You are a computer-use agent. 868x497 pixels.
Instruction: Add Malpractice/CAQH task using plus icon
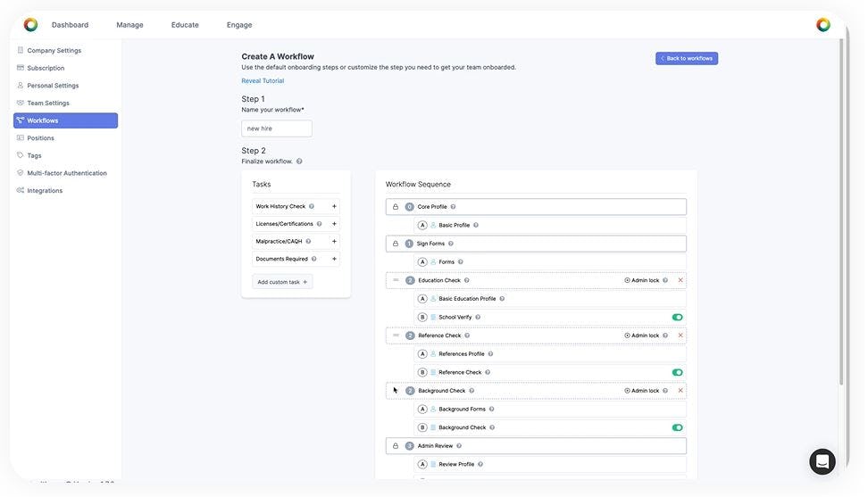click(x=334, y=241)
